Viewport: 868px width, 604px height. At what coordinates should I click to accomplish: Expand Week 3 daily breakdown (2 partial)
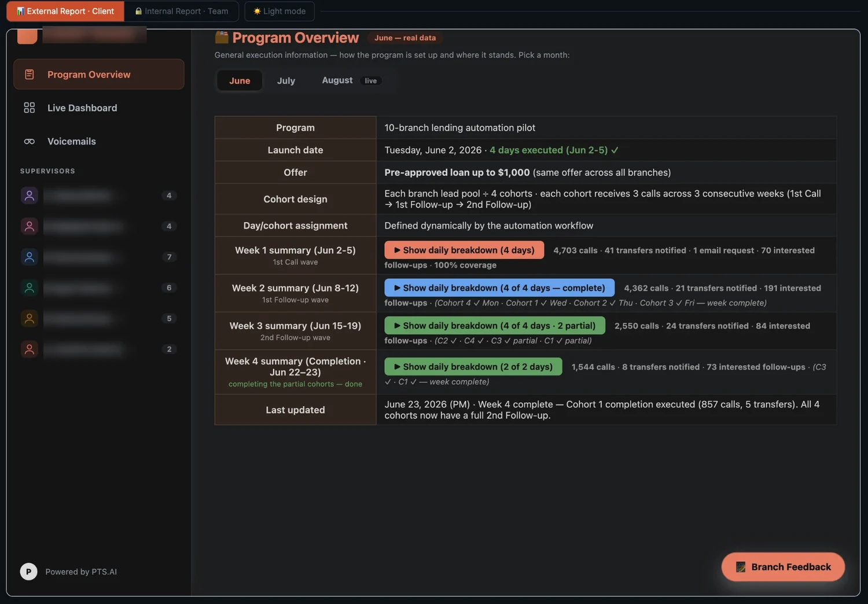coord(495,326)
